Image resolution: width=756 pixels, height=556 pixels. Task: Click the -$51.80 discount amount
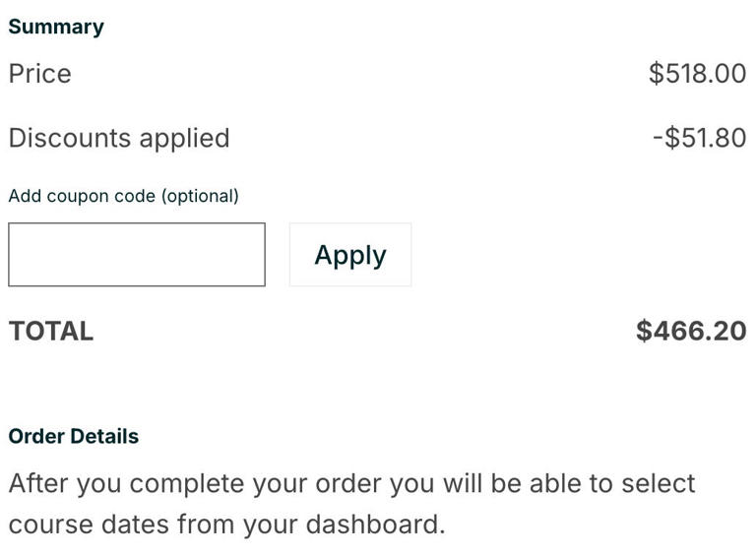click(699, 138)
